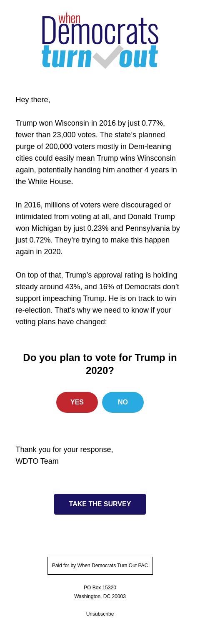Click the "Do you plan to vote" heading
200x644 pixels.
coord(100,364)
